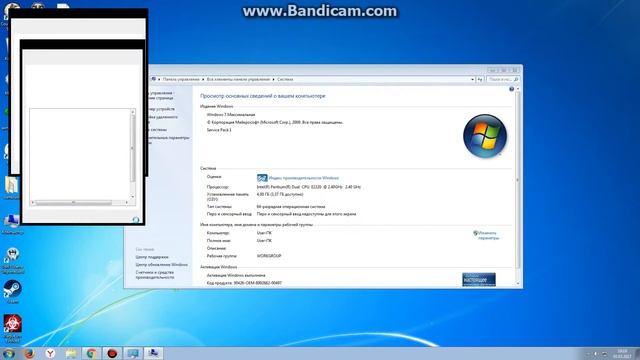Screen dimensions: 640x360
Task: Show hidden system tray icons
Action: [x=588, y=354]
